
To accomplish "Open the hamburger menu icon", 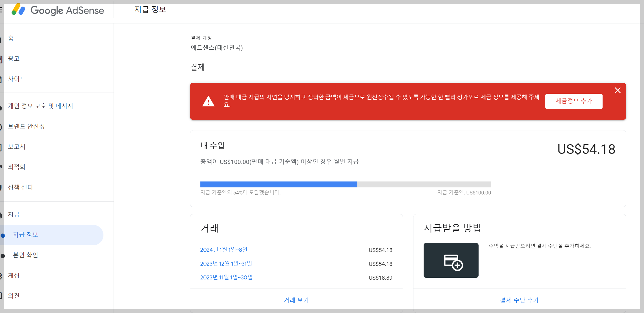I will [1, 10].
